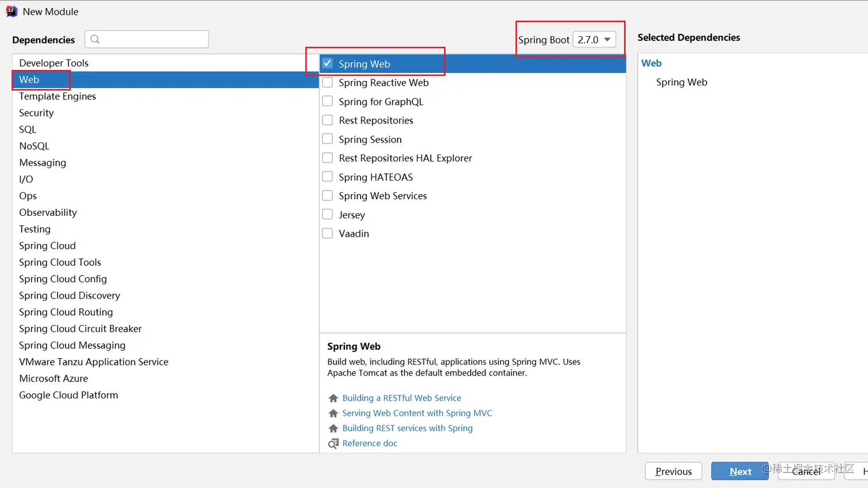Choose the Observability category

[x=165, y=212]
